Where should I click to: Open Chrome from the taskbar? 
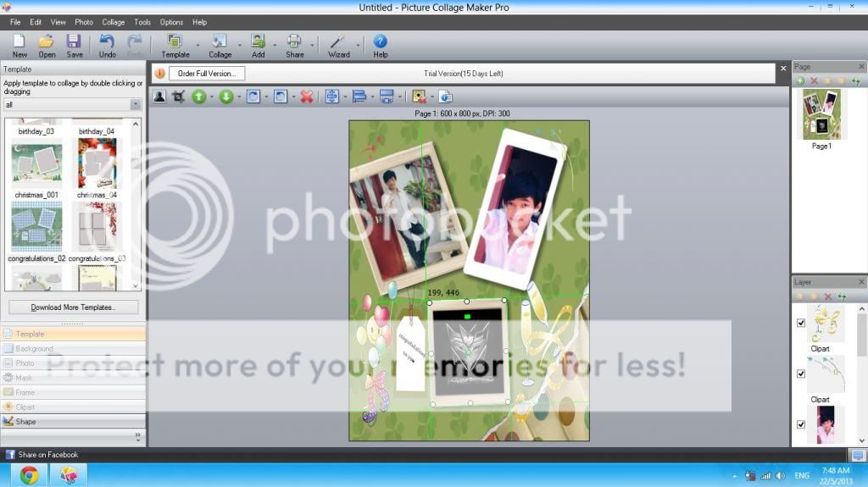pyautogui.click(x=29, y=475)
